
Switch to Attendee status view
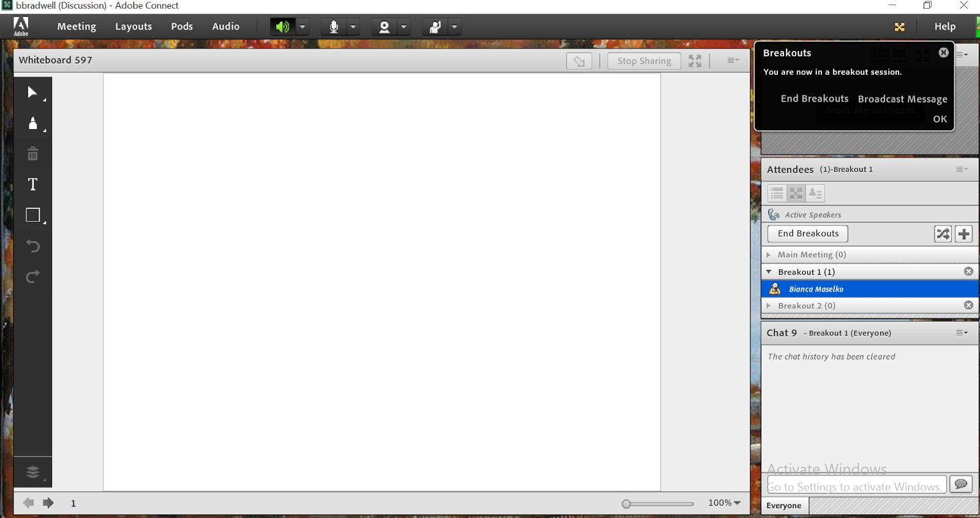(x=815, y=193)
